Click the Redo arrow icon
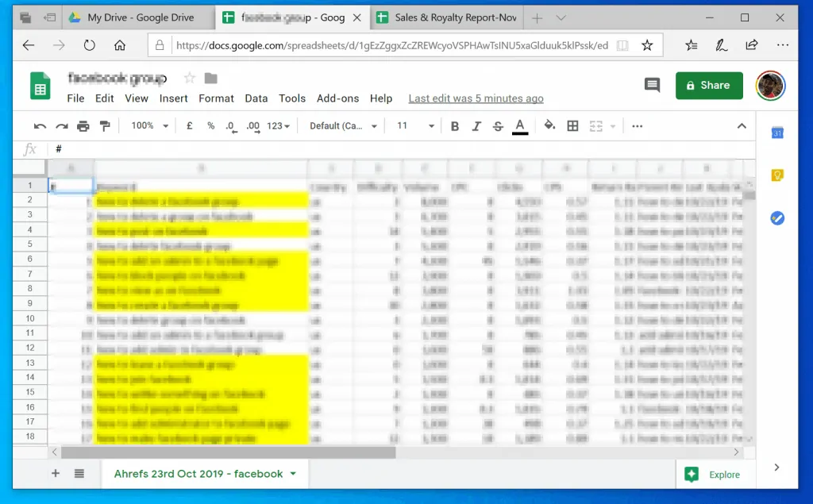The image size is (813, 504). [62, 126]
